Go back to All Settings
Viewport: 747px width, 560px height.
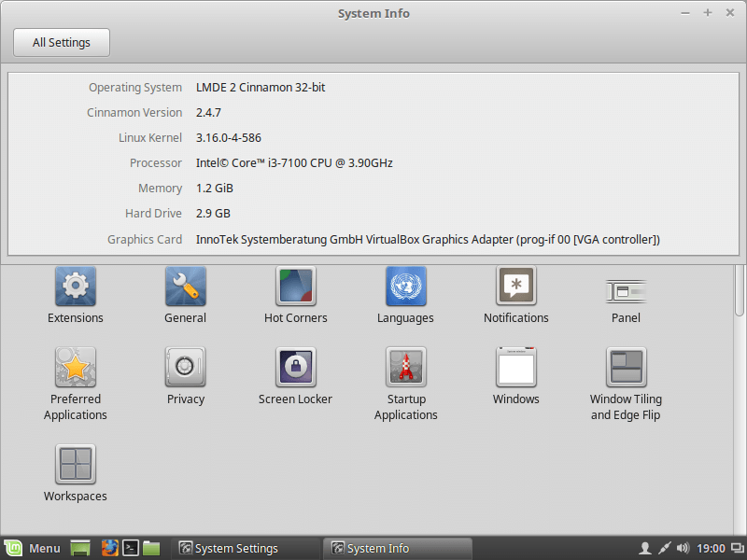(x=62, y=42)
